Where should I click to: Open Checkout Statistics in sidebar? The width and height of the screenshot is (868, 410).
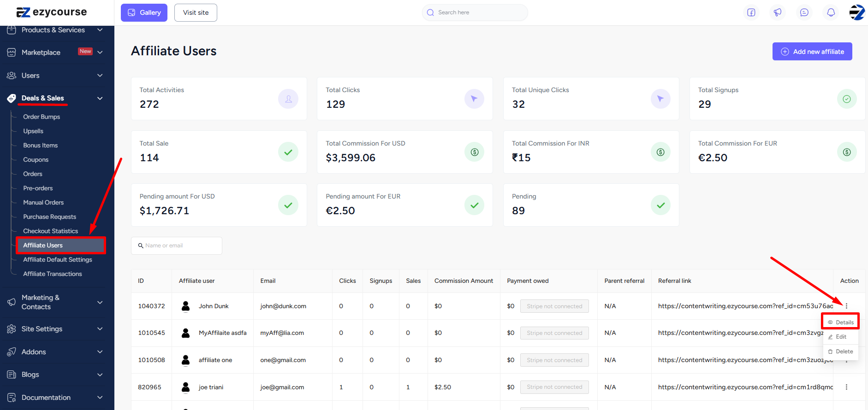point(51,231)
